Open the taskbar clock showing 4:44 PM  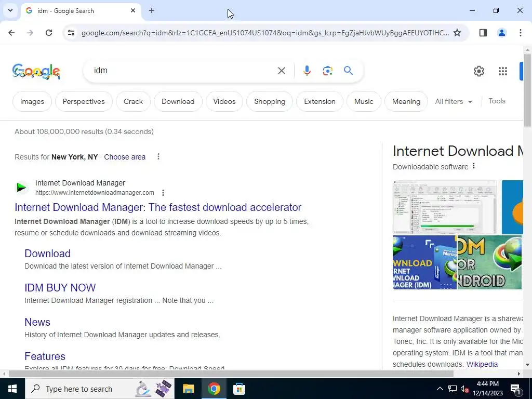click(x=488, y=389)
